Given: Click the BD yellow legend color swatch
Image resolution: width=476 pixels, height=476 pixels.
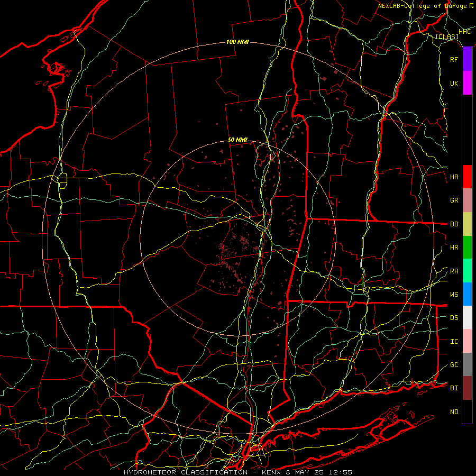Looking at the screenshot, I should (x=467, y=224).
